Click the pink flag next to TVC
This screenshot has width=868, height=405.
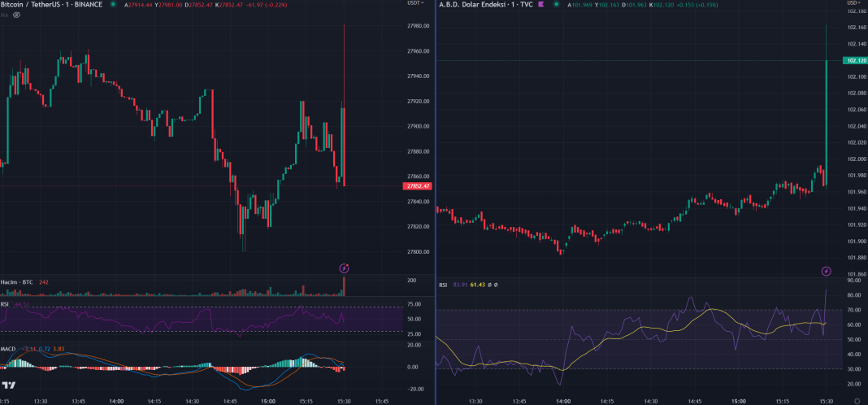tap(540, 4)
